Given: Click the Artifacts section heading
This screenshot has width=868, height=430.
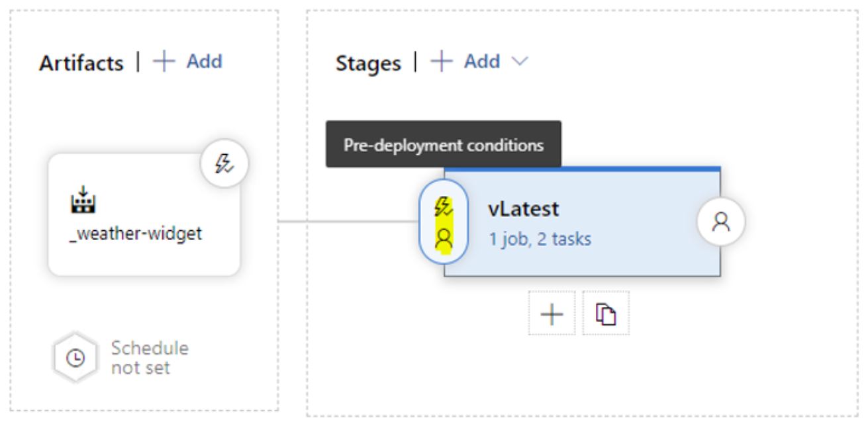Looking at the screenshot, I should coord(81,63).
